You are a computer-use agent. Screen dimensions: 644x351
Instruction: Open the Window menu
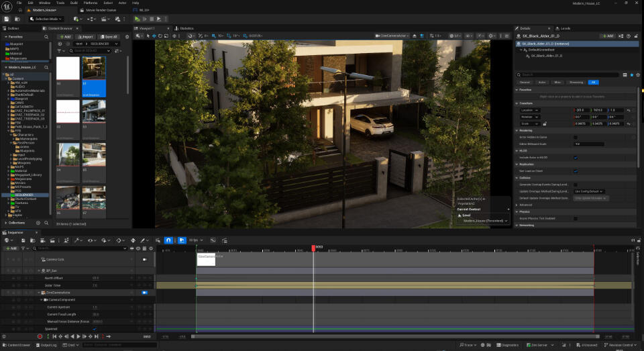coord(44,3)
